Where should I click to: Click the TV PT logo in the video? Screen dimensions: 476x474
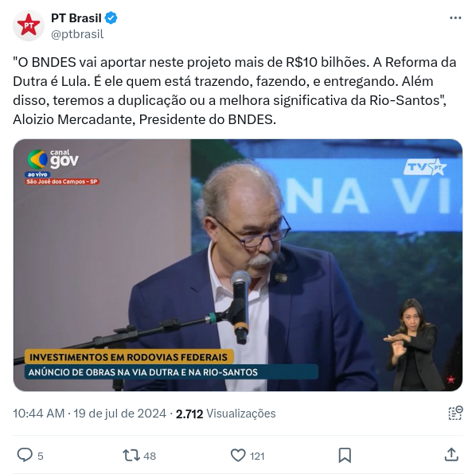(x=425, y=166)
